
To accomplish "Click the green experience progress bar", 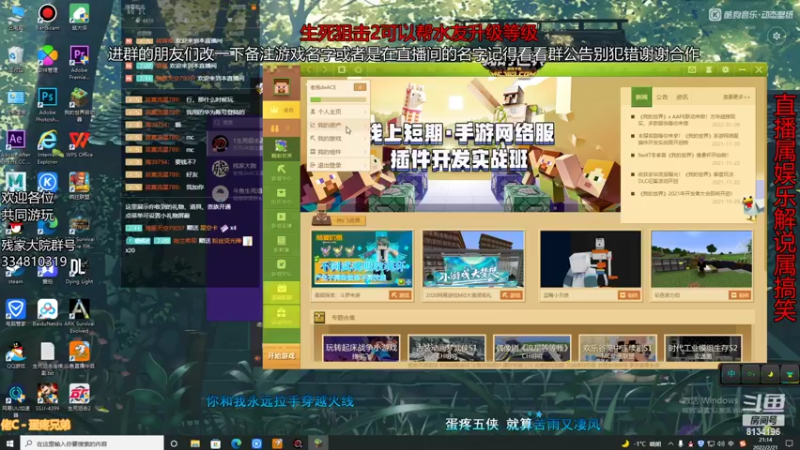I will click(338, 99).
